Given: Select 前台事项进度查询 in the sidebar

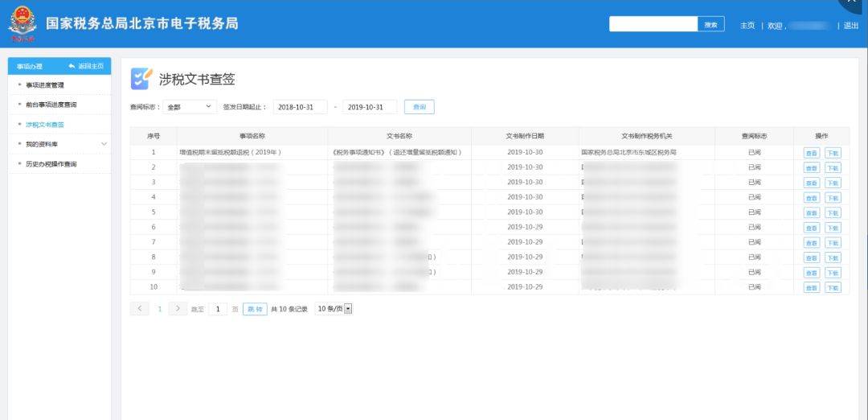Looking at the screenshot, I should point(51,105).
